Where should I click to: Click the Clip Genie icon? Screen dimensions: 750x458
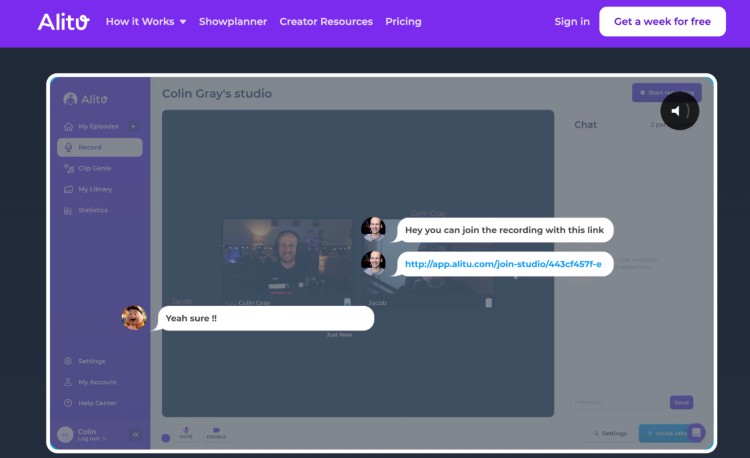tap(68, 168)
